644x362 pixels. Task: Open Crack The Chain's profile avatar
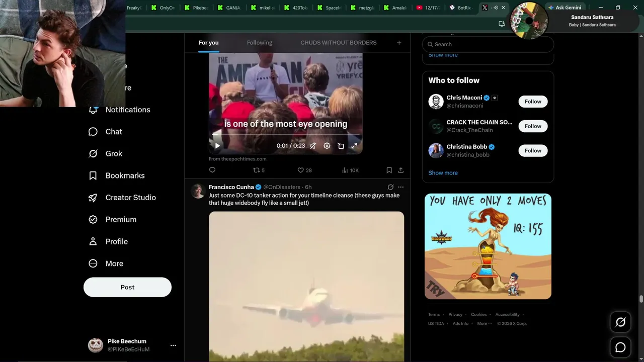click(436, 126)
